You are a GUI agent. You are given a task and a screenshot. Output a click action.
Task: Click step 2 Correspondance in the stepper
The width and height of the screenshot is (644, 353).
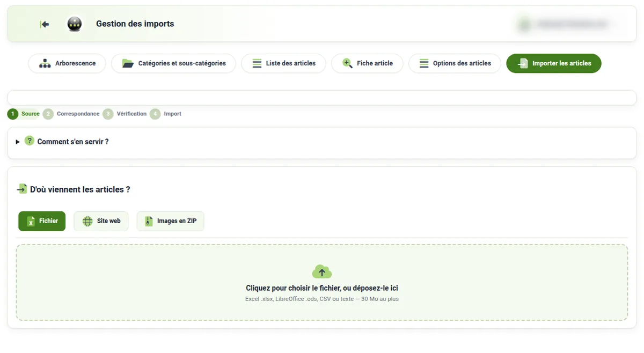[71, 114]
